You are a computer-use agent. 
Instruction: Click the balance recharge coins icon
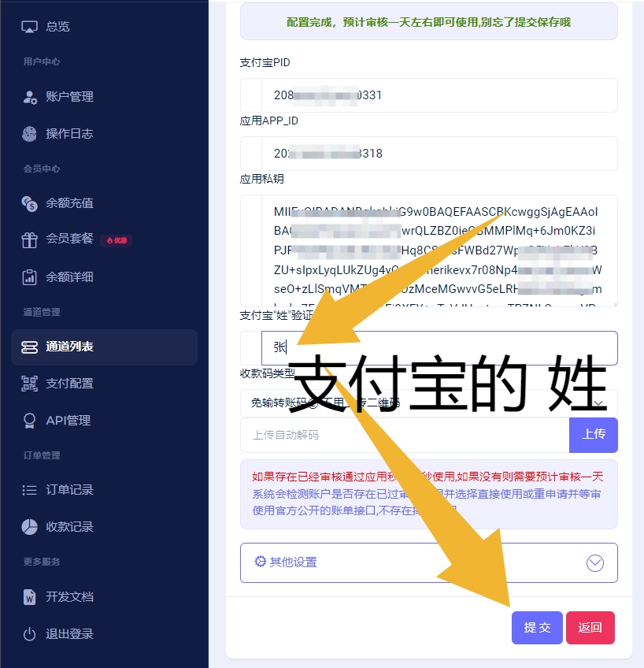click(29, 204)
